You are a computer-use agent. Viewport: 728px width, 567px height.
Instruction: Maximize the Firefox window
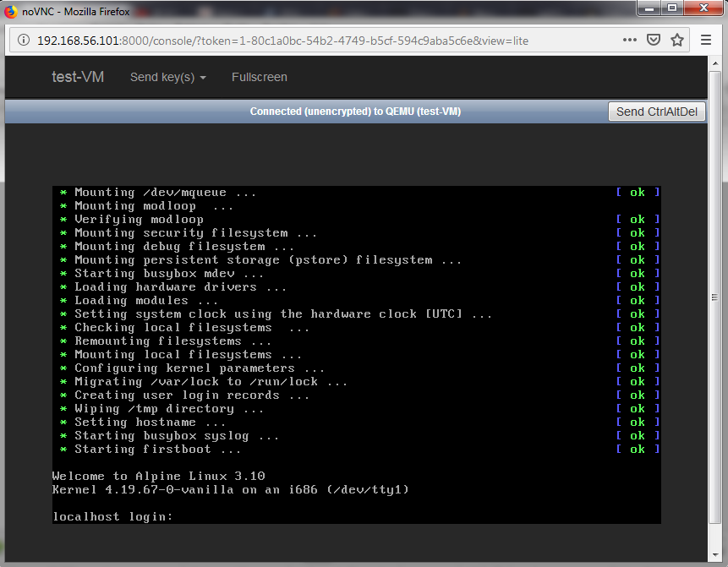click(673, 9)
